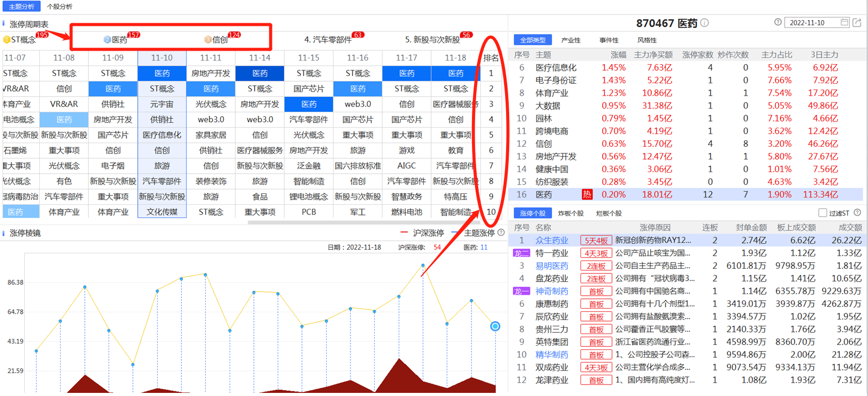Switch to 个股分析 tab

point(59,6)
